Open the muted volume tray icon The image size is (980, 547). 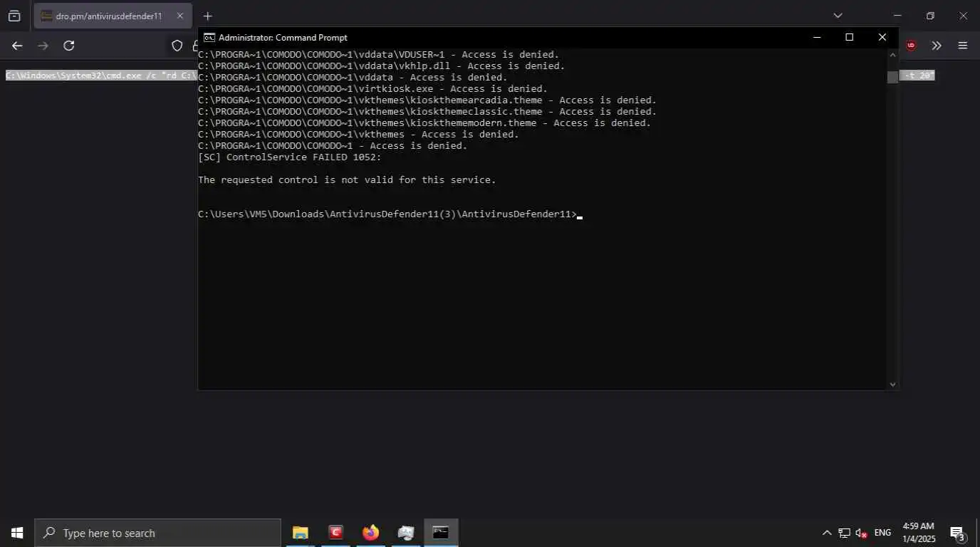coord(862,533)
